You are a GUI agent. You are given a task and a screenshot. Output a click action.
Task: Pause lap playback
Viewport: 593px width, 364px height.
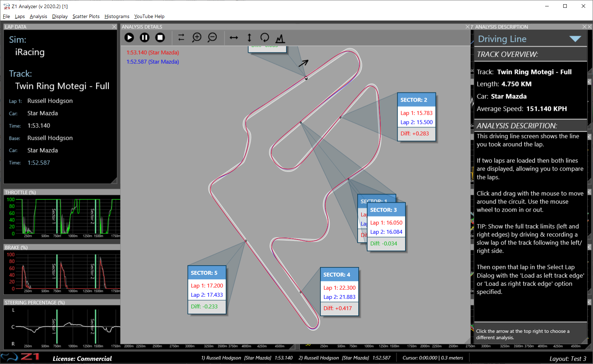145,38
